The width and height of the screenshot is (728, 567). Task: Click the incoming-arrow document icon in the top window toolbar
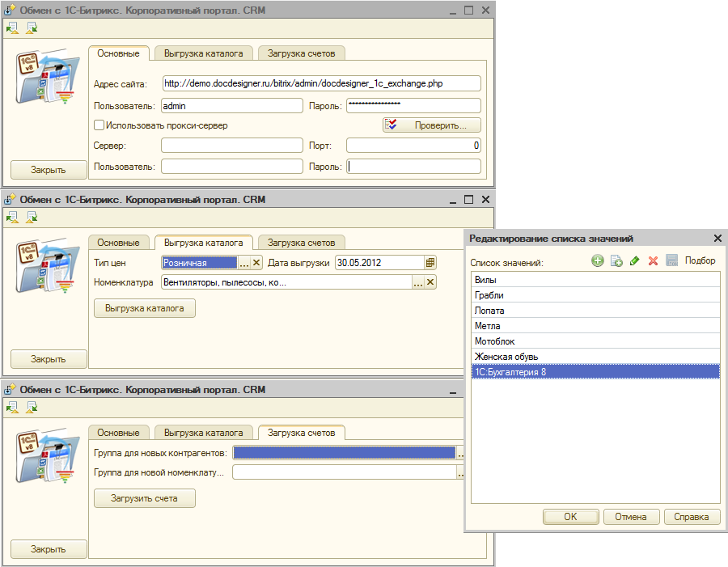[x=32, y=28]
